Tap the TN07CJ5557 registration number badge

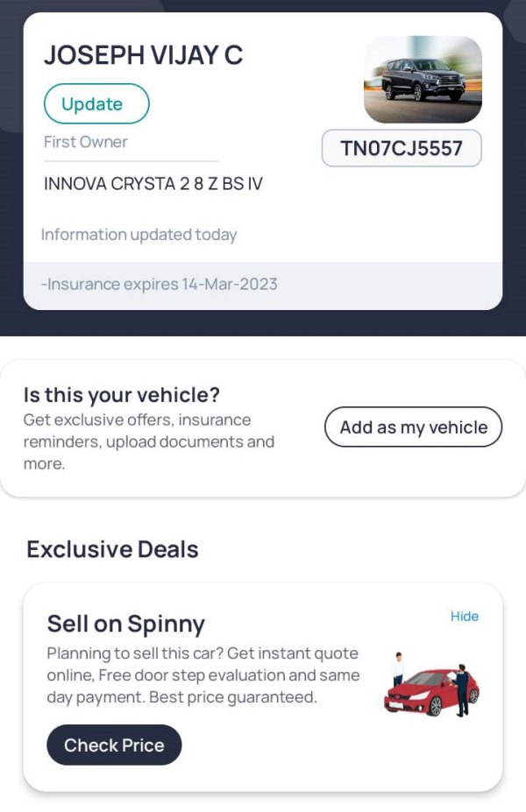[402, 148]
